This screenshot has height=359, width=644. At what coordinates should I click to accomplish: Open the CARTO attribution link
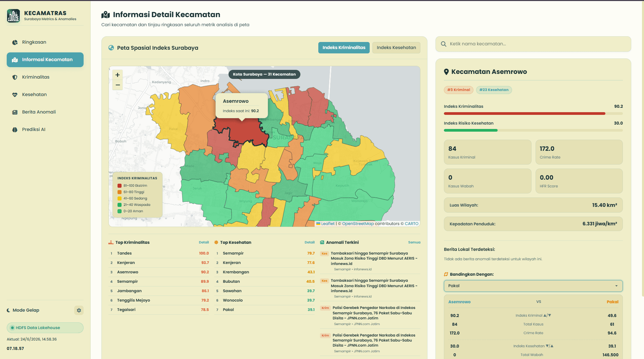(x=411, y=224)
